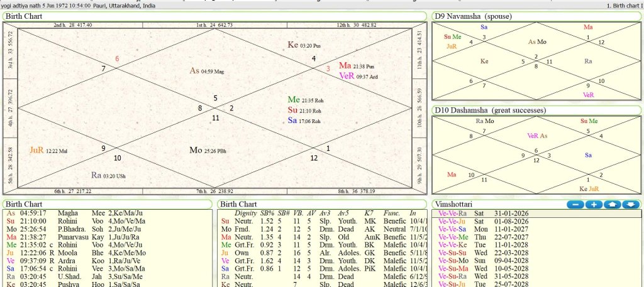Select the Ve-Su-Mo row dated 09-04-2028
The image size is (644, 287).
click(x=536, y=261)
